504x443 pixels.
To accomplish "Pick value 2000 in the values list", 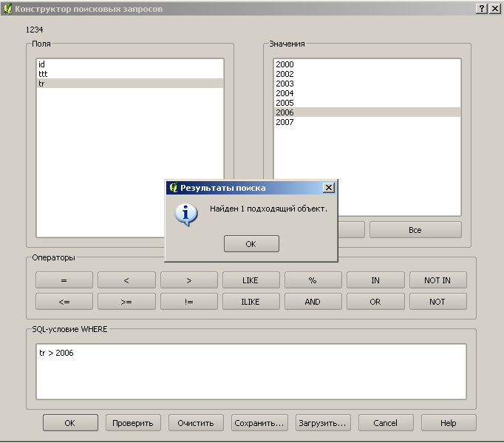I will [367, 64].
